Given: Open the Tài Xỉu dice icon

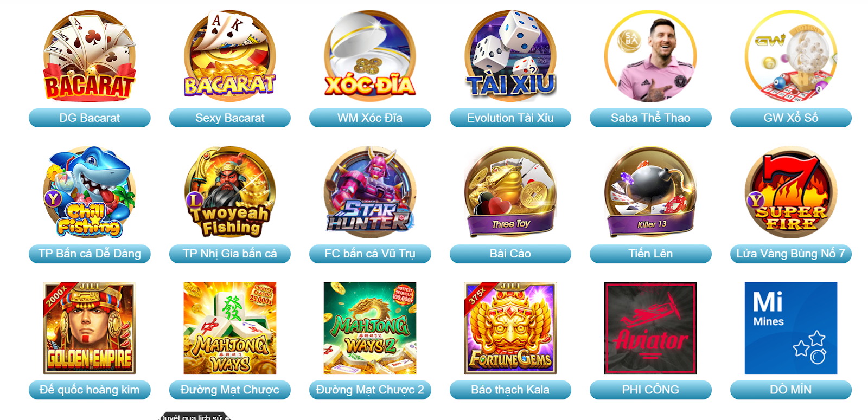Looking at the screenshot, I should click(510, 56).
